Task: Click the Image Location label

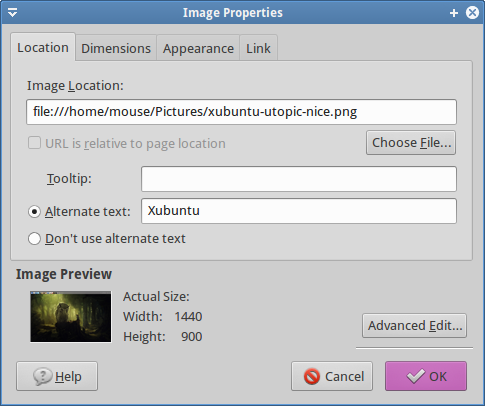Action: (x=75, y=86)
